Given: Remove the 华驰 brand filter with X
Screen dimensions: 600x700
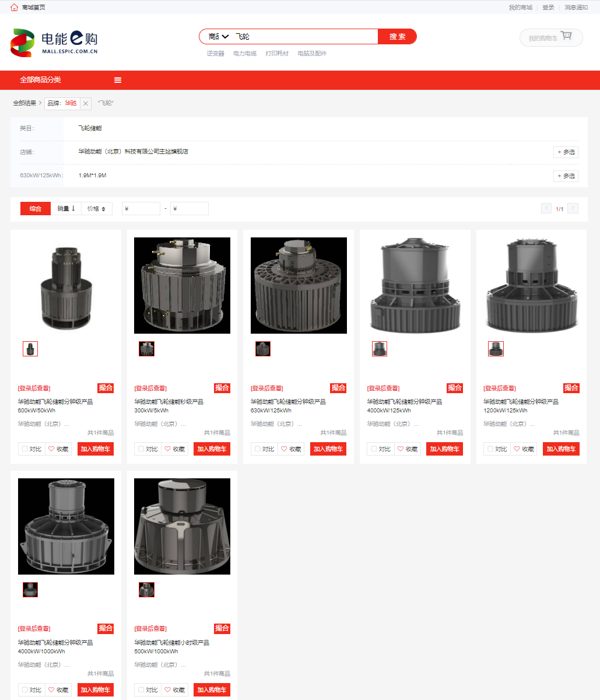Looking at the screenshot, I should pyautogui.click(x=86, y=103).
